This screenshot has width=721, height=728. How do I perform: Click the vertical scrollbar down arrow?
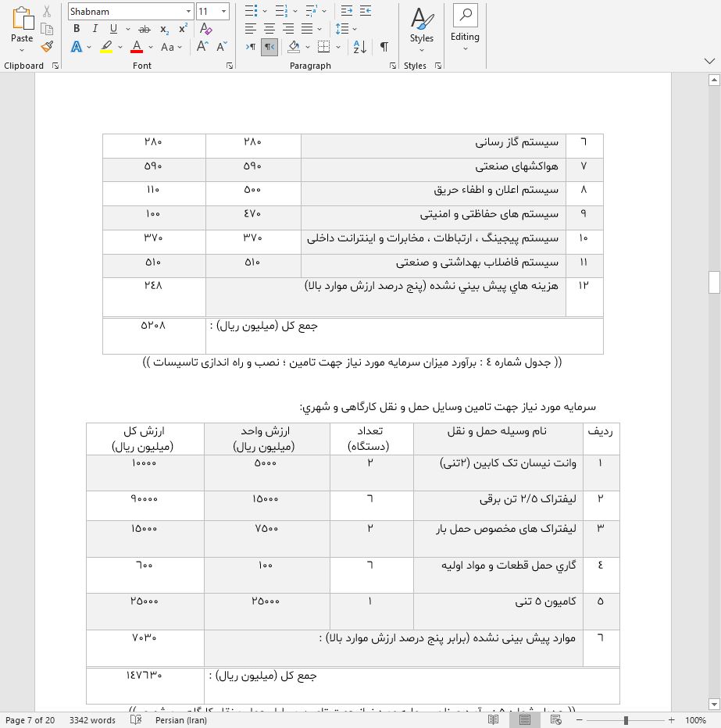714,704
